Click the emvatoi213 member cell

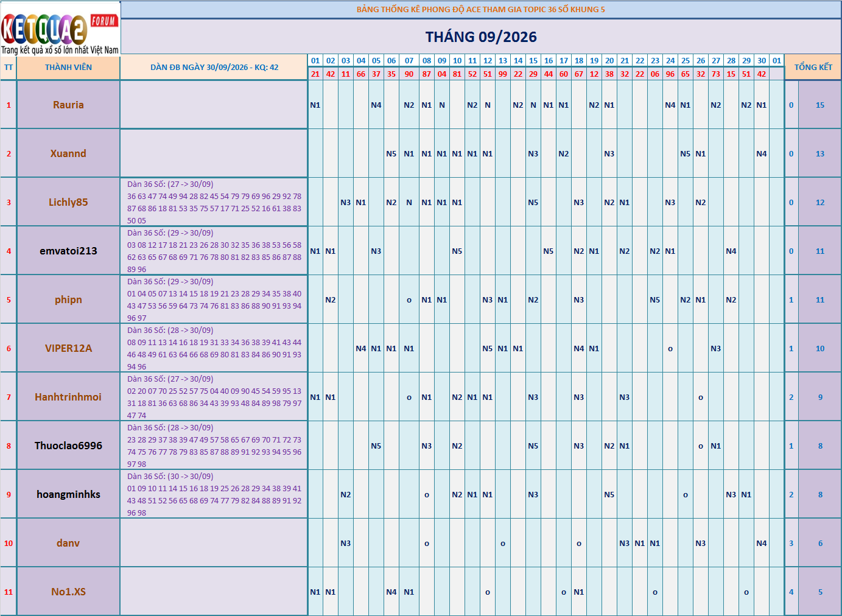coord(68,251)
